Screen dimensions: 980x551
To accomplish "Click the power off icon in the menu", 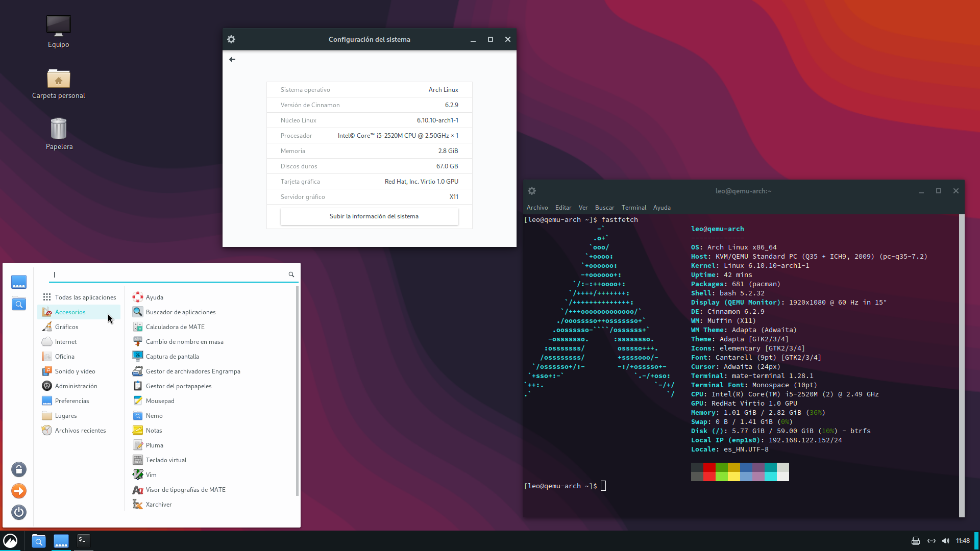I will tap(19, 512).
